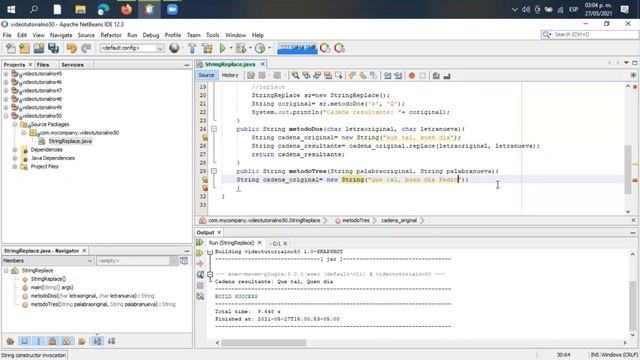
Task: Switch to History editor view
Action: coord(230,76)
